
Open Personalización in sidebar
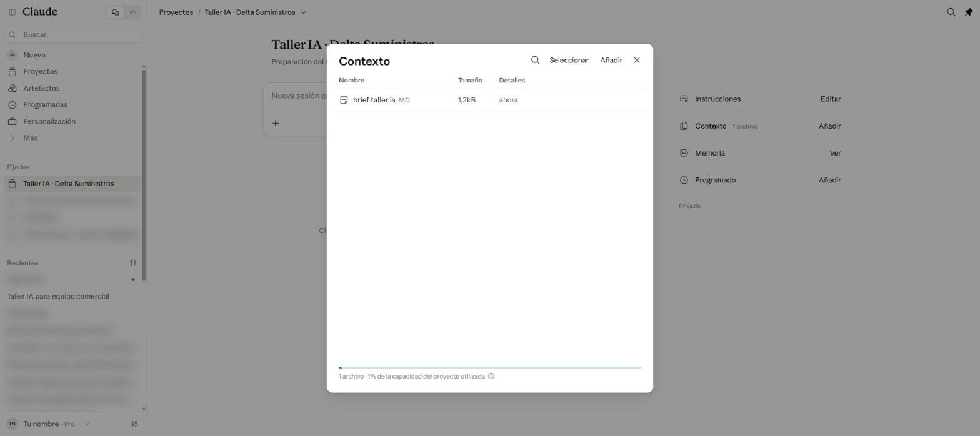pos(49,121)
